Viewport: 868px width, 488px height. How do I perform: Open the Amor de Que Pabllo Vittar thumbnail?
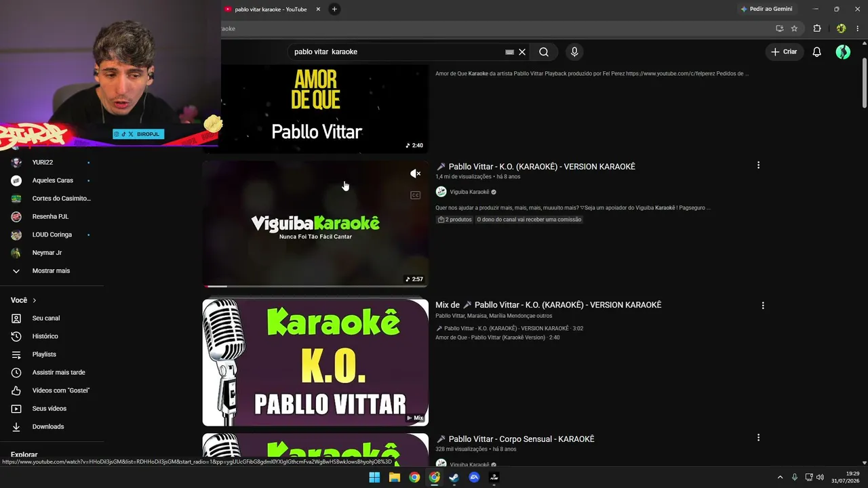pos(315,108)
